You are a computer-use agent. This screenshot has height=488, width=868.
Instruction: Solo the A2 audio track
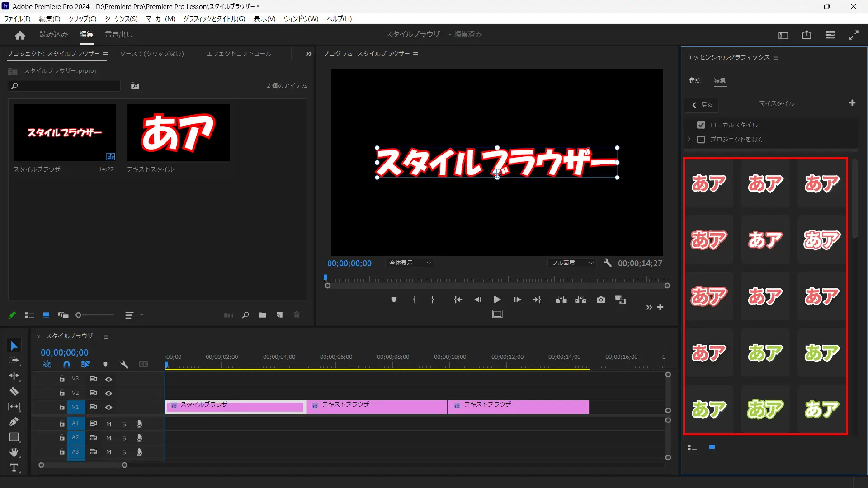124,438
